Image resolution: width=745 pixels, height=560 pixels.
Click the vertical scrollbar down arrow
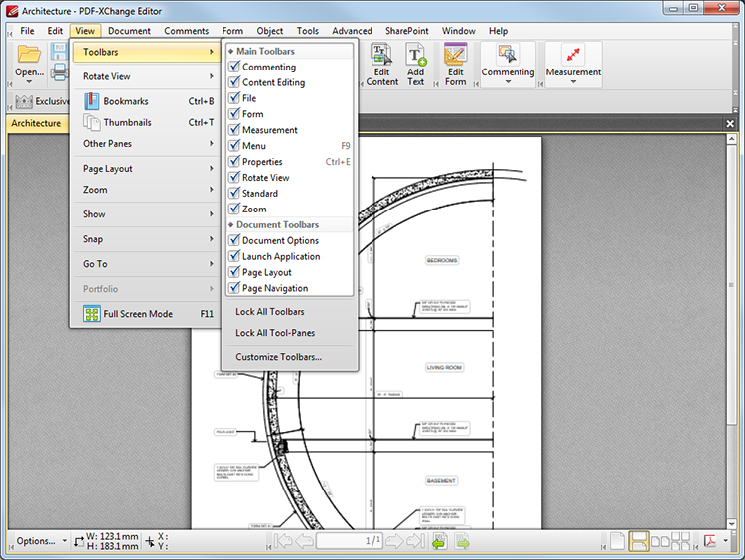732,524
